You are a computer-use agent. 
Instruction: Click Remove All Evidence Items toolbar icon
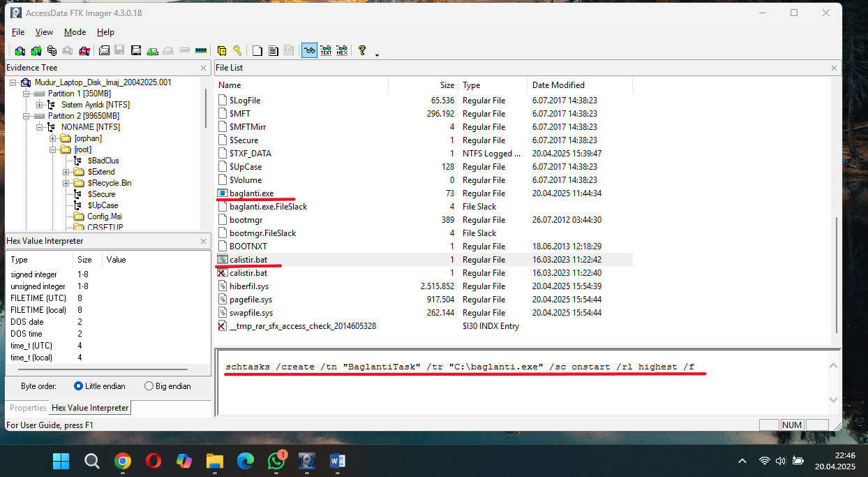click(x=84, y=50)
